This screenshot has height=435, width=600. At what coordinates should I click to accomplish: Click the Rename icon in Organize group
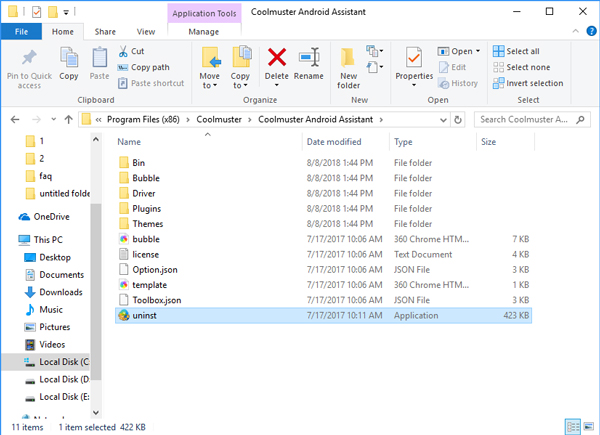[x=309, y=59]
